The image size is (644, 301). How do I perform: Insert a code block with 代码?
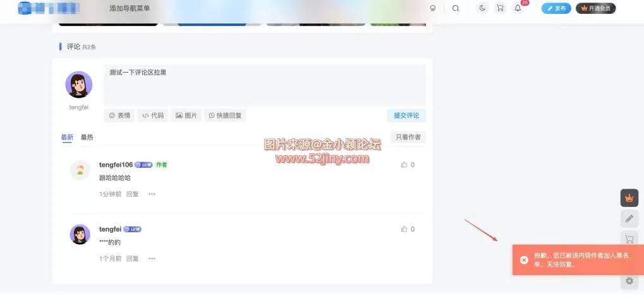pyautogui.click(x=153, y=115)
